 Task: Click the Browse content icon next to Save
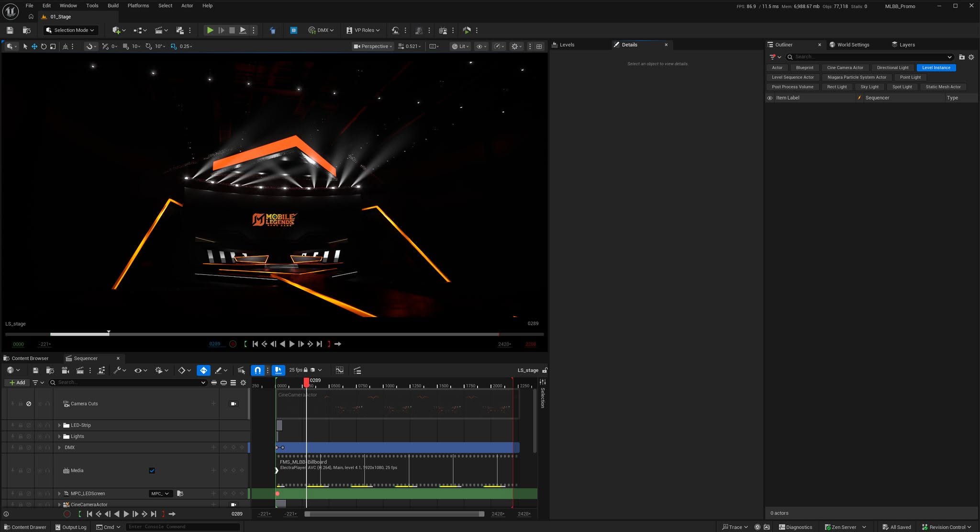click(26, 30)
